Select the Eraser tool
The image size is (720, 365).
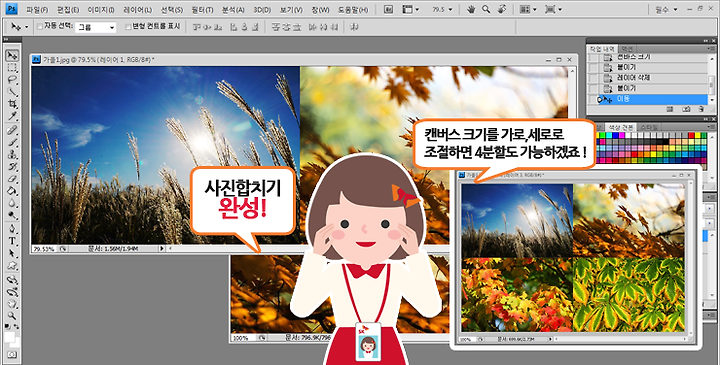12,178
